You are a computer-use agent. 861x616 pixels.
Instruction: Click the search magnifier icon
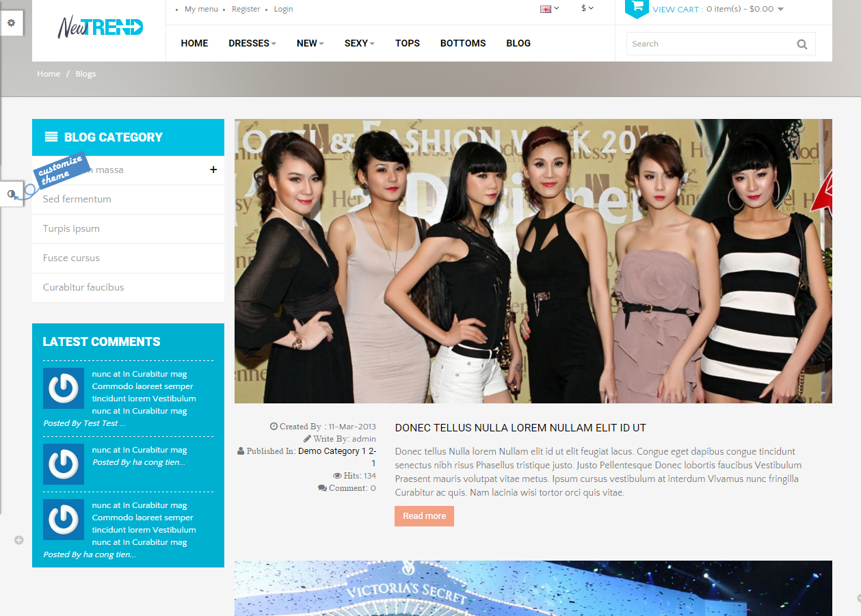point(802,44)
